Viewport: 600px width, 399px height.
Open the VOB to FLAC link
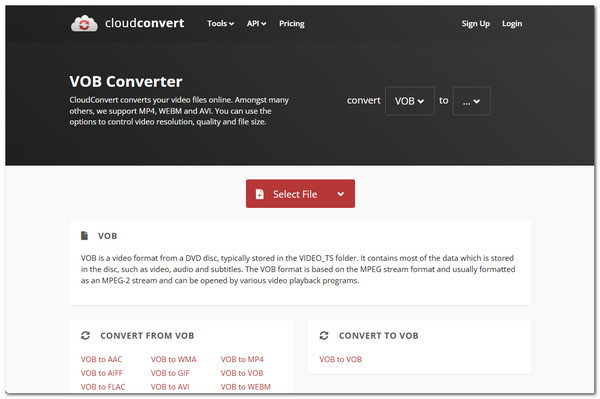point(103,387)
